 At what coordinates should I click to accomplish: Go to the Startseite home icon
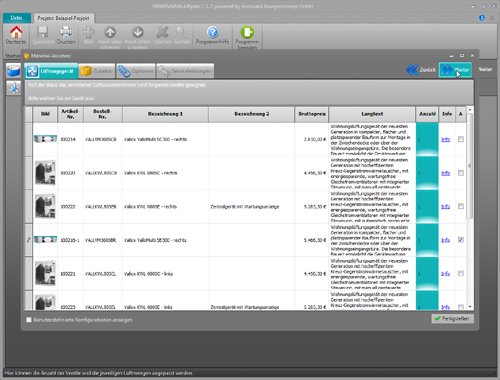[16, 32]
